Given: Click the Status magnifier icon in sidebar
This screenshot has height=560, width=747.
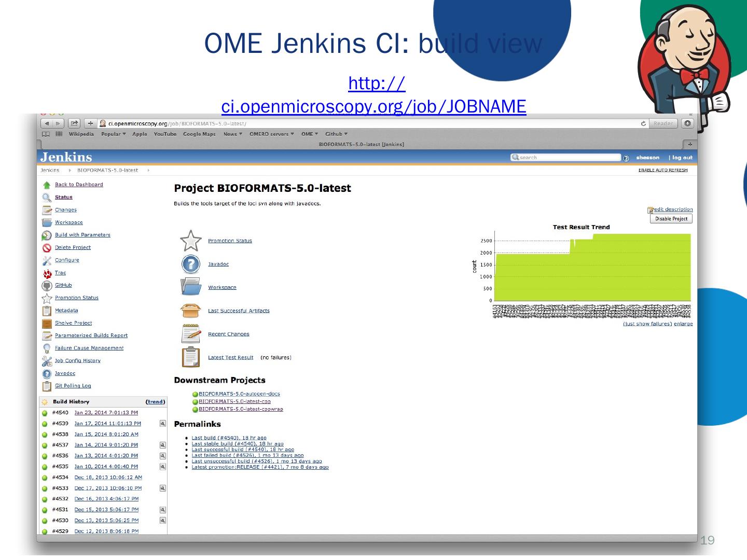Looking at the screenshot, I should point(47,198).
